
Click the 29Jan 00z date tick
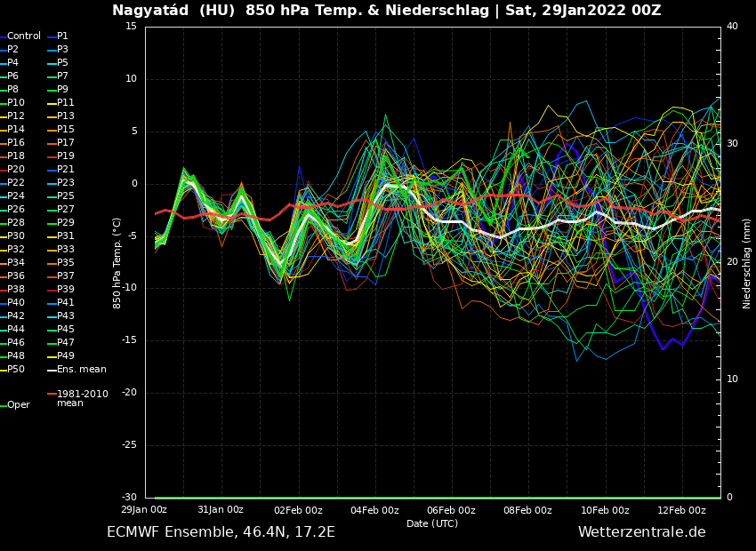tap(144, 510)
